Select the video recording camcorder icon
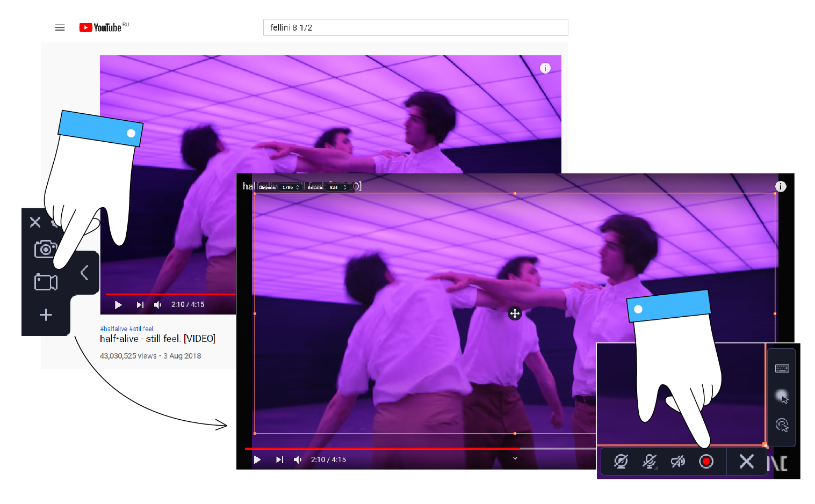Image resolution: width=815 pixels, height=504 pixels. pyautogui.click(x=46, y=282)
